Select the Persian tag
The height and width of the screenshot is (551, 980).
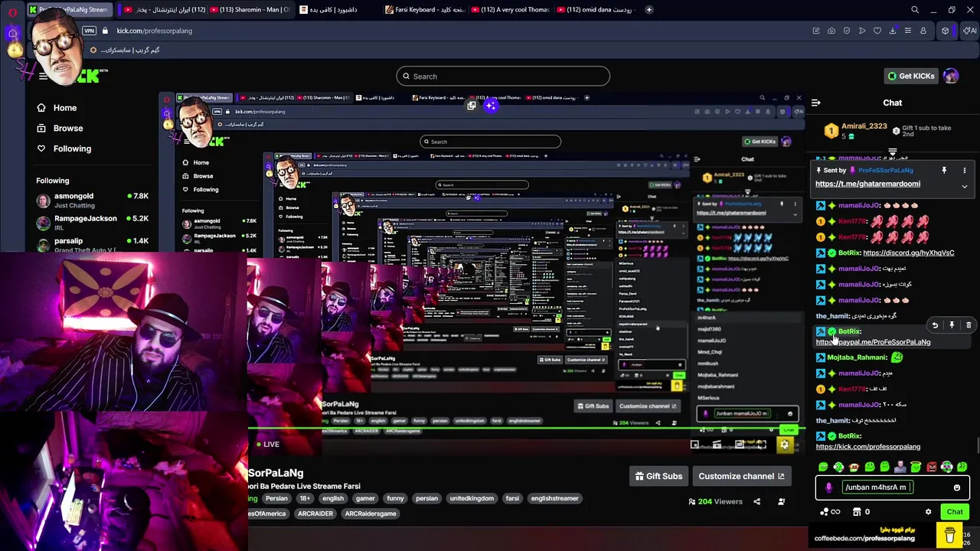tap(276, 498)
